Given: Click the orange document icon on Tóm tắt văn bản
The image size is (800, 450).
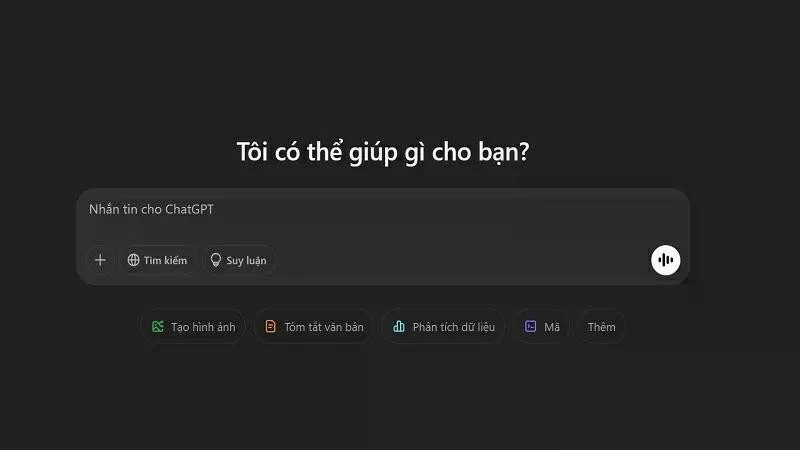Looking at the screenshot, I should click(x=270, y=327).
